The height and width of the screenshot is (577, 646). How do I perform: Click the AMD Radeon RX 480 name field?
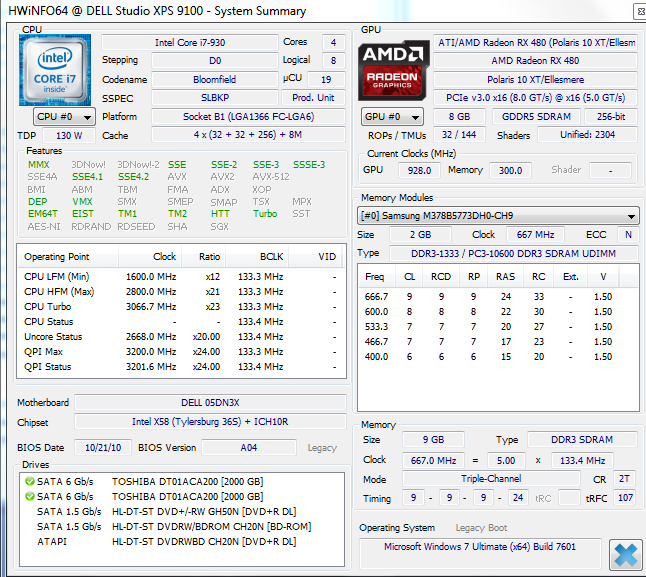(535, 61)
